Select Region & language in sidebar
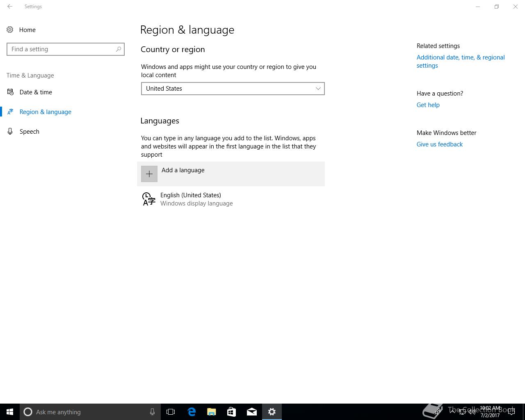 point(45,112)
